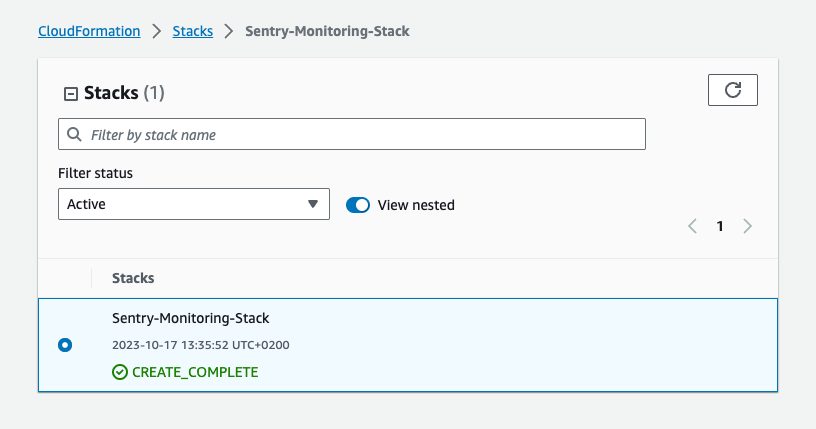
Task: Toggle the View nested switch
Action: pos(358,205)
